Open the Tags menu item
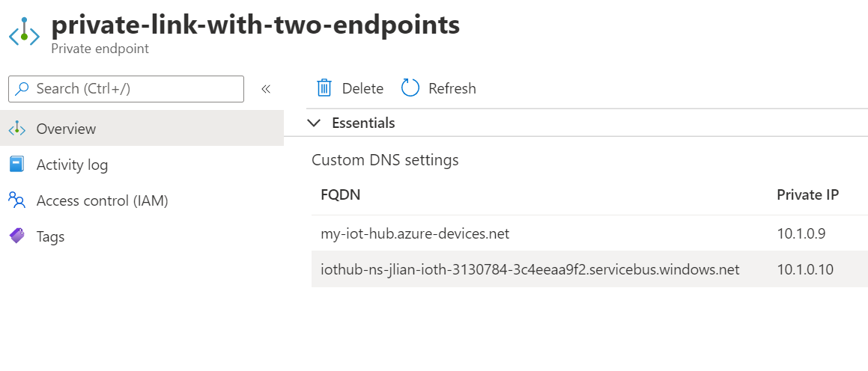Image resolution: width=868 pixels, height=371 pixels. [x=50, y=236]
